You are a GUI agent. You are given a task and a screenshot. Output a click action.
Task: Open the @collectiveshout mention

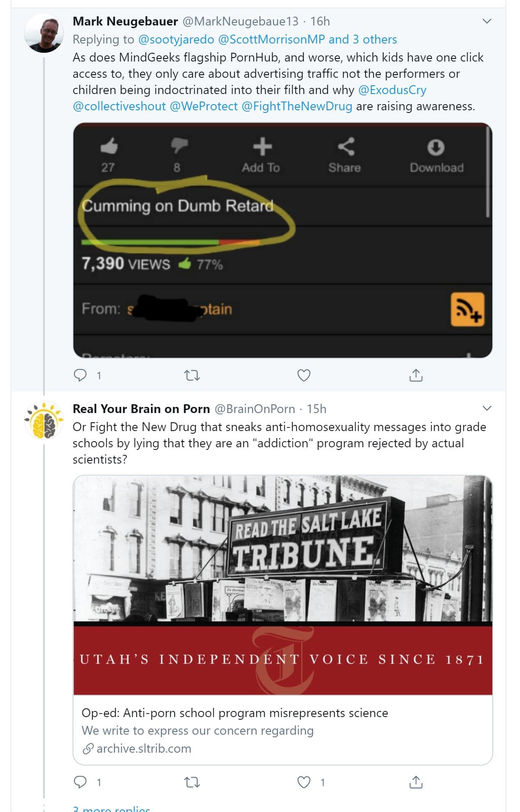tap(119, 106)
